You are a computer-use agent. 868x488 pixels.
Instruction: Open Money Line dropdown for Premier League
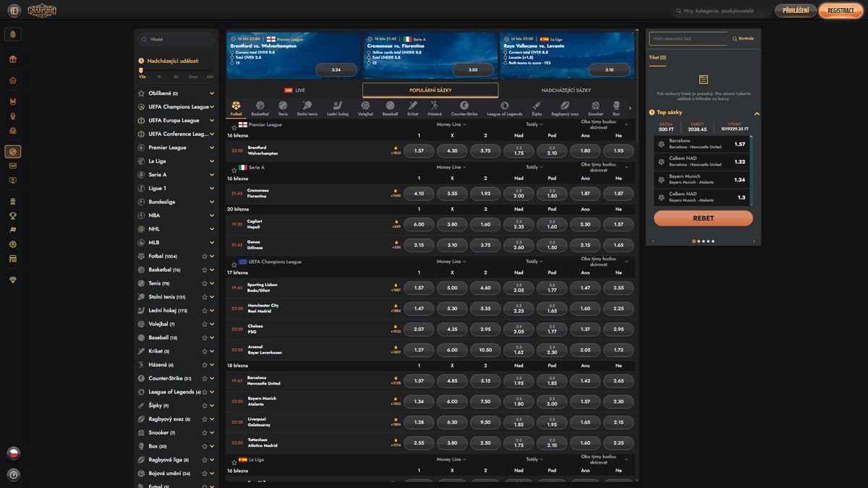(x=451, y=125)
